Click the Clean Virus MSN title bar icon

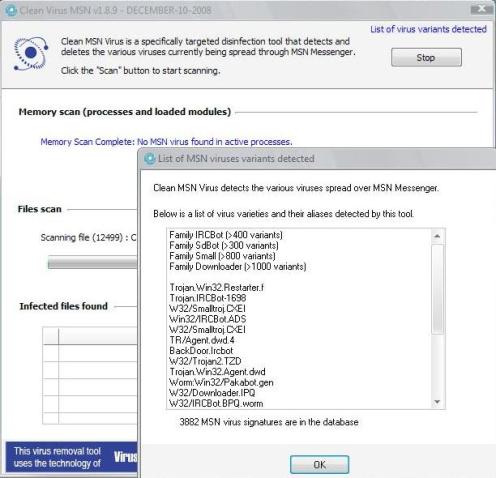point(11,10)
